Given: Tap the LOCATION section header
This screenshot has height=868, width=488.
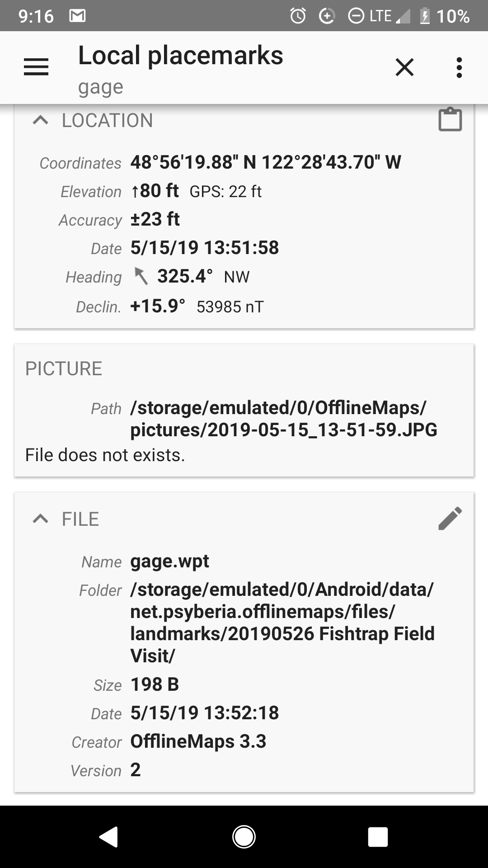Looking at the screenshot, I should (x=107, y=120).
